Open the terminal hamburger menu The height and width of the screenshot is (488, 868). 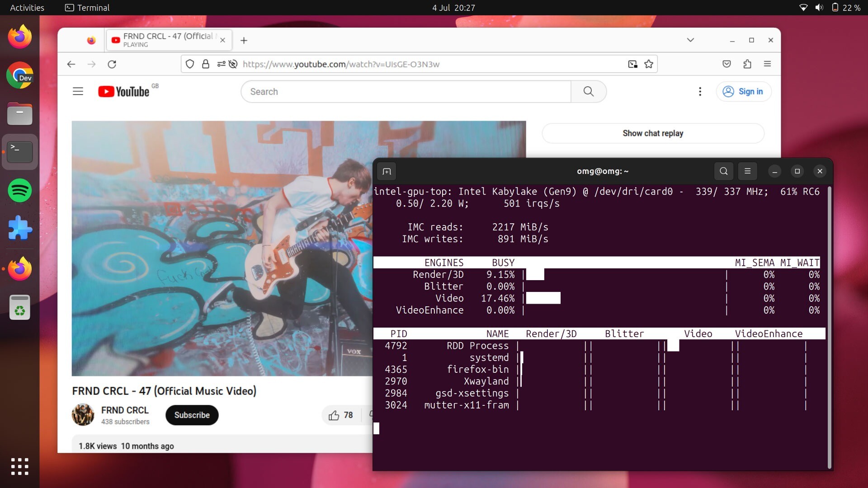[x=747, y=171]
